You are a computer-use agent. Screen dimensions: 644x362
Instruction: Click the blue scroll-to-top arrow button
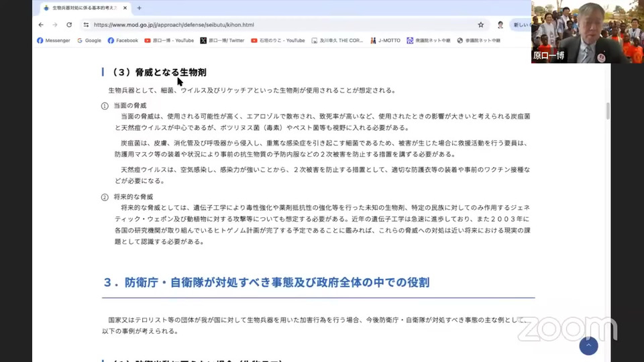tap(588, 346)
